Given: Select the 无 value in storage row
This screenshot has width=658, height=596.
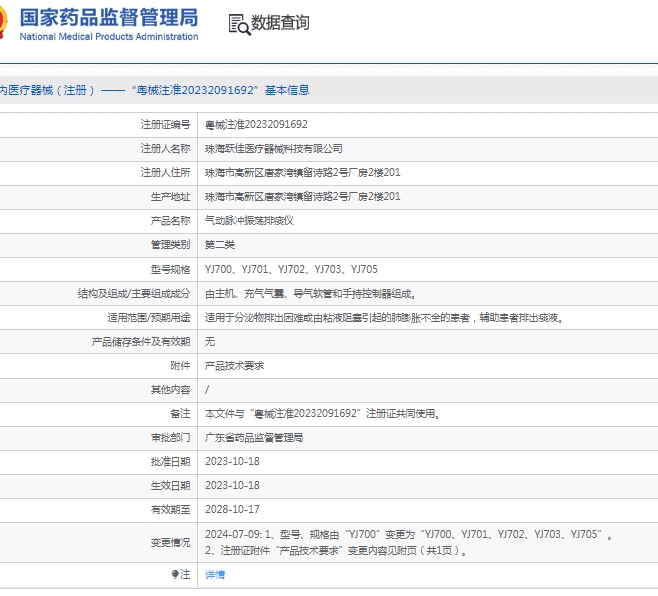Looking at the screenshot, I should (x=210, y=342).
